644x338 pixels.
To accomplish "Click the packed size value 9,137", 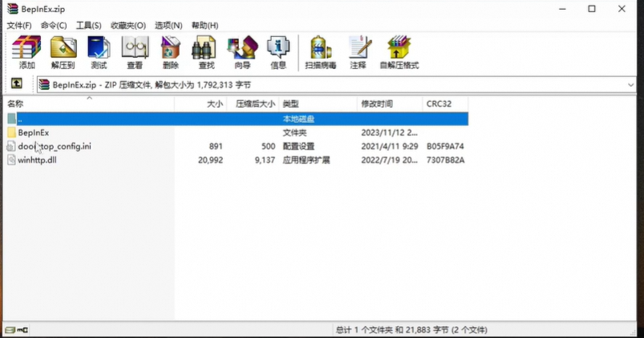I will [265, 160].
